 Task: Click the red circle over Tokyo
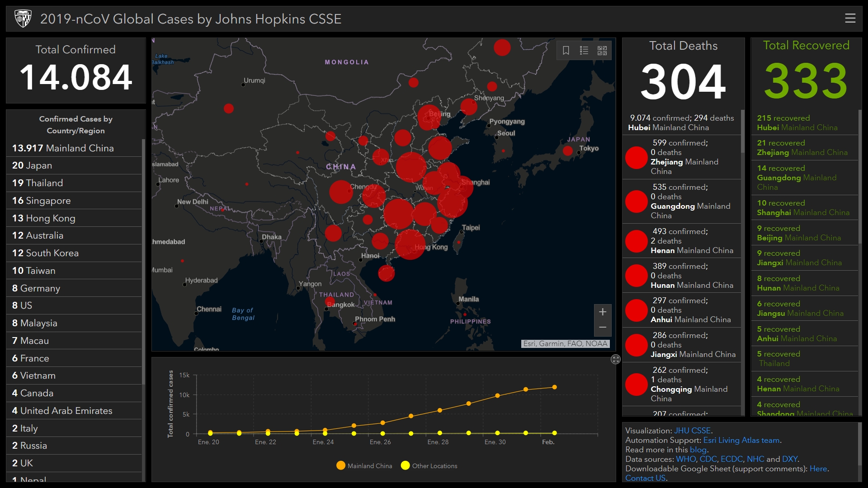coord(568,151)
